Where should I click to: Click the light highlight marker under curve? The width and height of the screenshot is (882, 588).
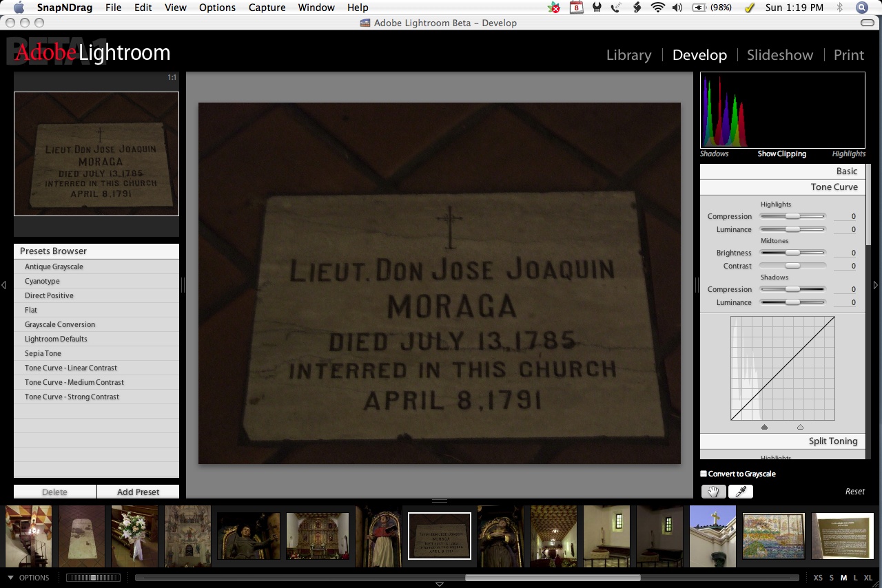[x=800, y=427]
